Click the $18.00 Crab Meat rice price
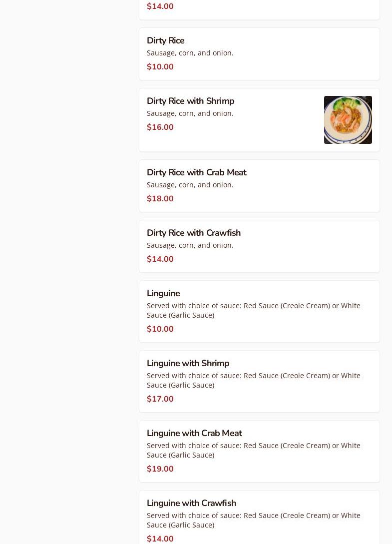Viewport: 392px width, 544px height. 160,199
